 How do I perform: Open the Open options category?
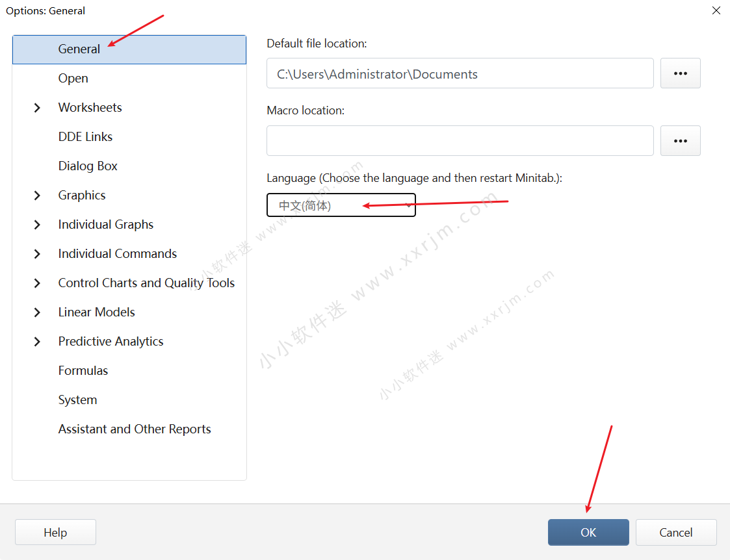73,78
